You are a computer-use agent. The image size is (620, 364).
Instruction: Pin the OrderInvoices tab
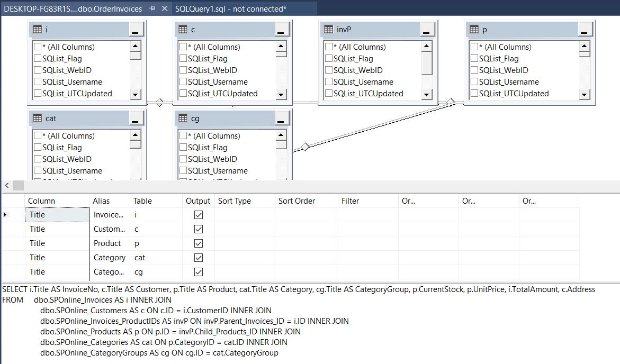[x=152, y=9]
